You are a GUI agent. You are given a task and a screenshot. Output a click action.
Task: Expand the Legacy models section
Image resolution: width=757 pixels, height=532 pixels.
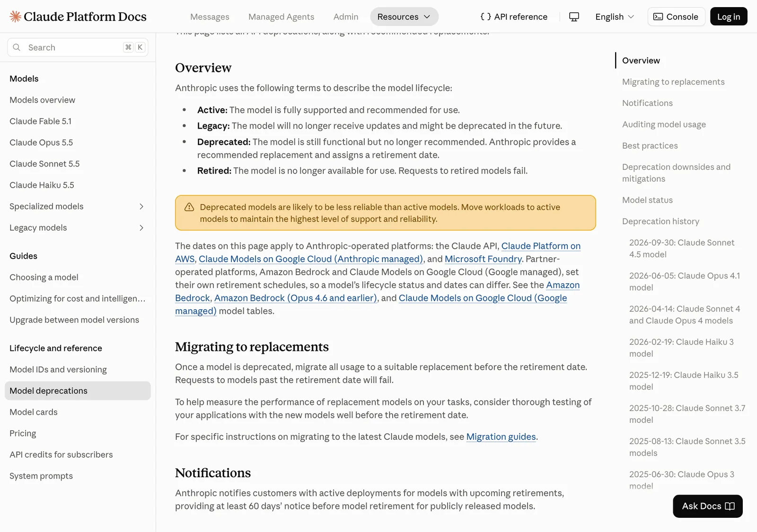(x=78, y=227)
